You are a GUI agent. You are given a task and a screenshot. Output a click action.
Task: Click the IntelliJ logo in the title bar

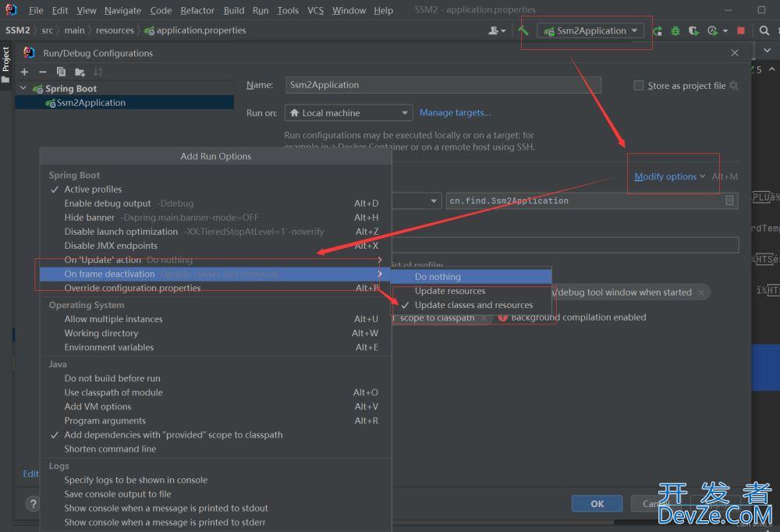tap(11, 9)
